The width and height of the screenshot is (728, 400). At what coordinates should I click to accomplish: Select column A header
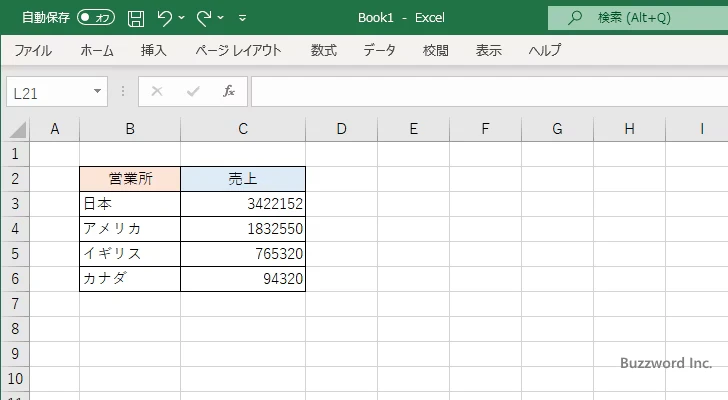55,129
